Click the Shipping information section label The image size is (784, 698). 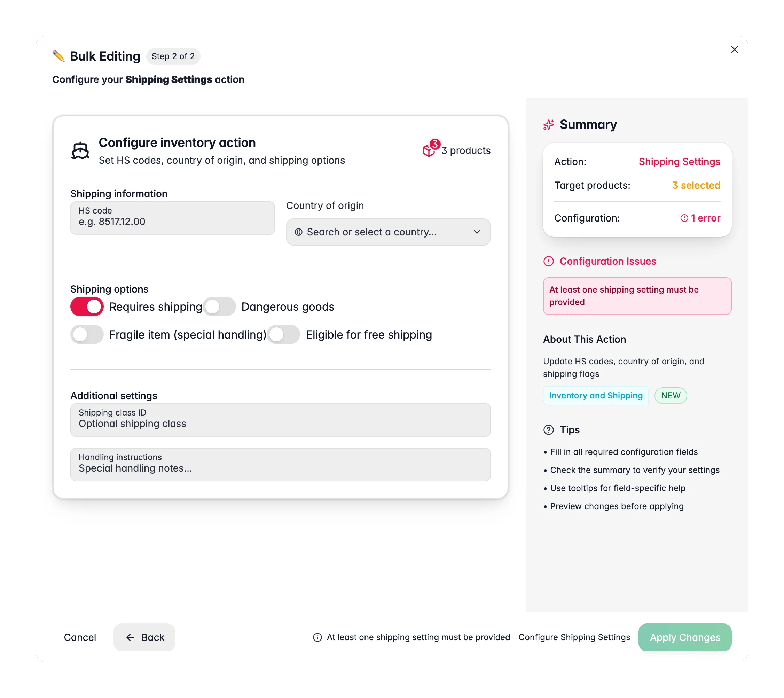119,194
